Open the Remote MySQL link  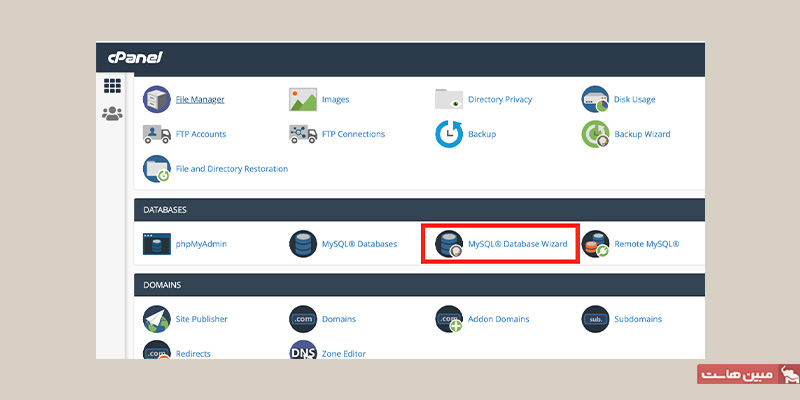pos(646,244)
